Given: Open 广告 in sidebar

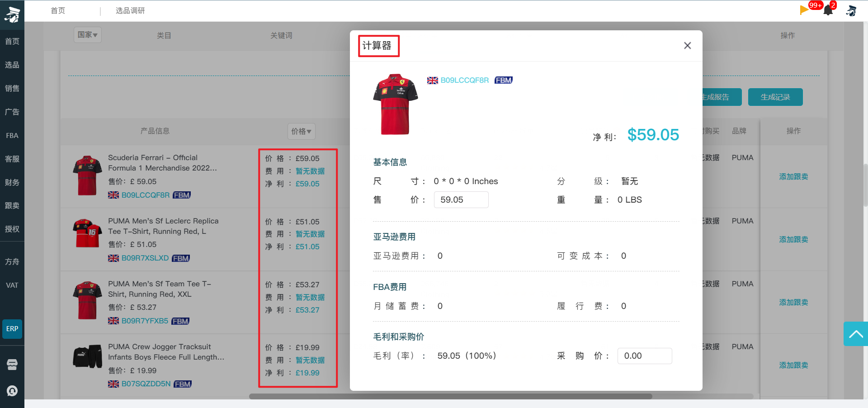Looking at the screenshot, I should [x=12, y=112].
